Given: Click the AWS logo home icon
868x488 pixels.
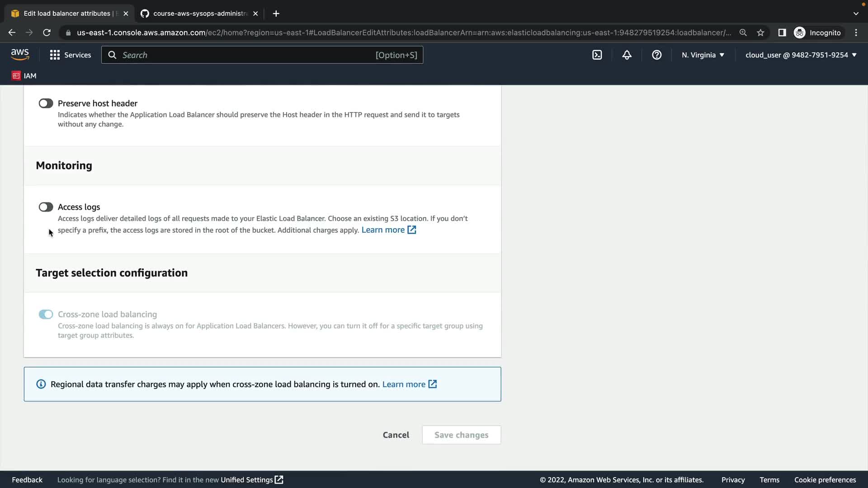Looking at the screenshot, I should click(x=20, y=55).
